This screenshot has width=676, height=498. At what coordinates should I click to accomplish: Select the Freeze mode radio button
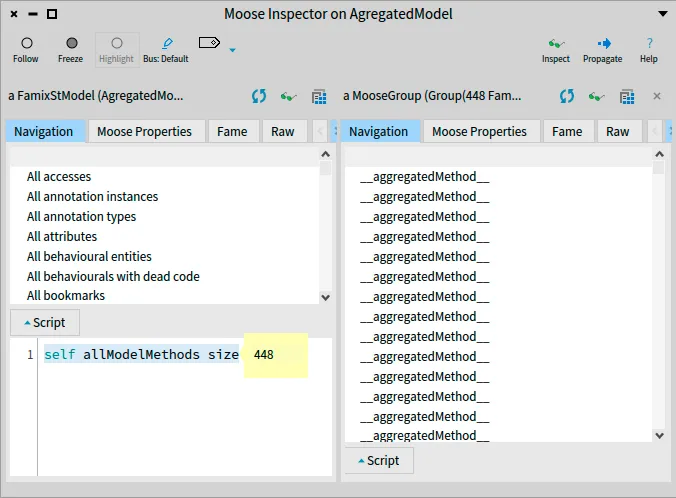pos(72,43)
